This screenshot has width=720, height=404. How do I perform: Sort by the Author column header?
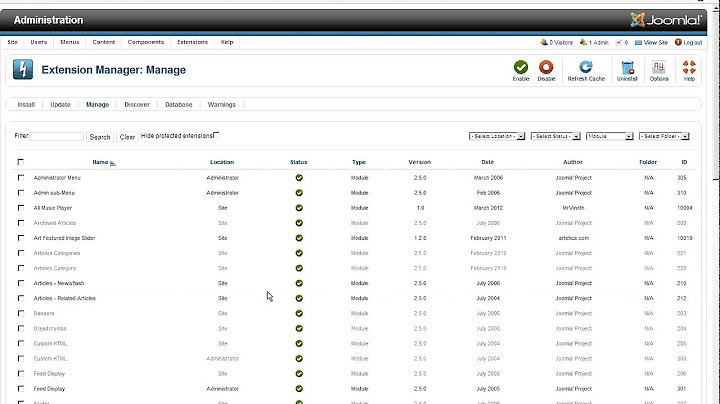click(573, 162)
